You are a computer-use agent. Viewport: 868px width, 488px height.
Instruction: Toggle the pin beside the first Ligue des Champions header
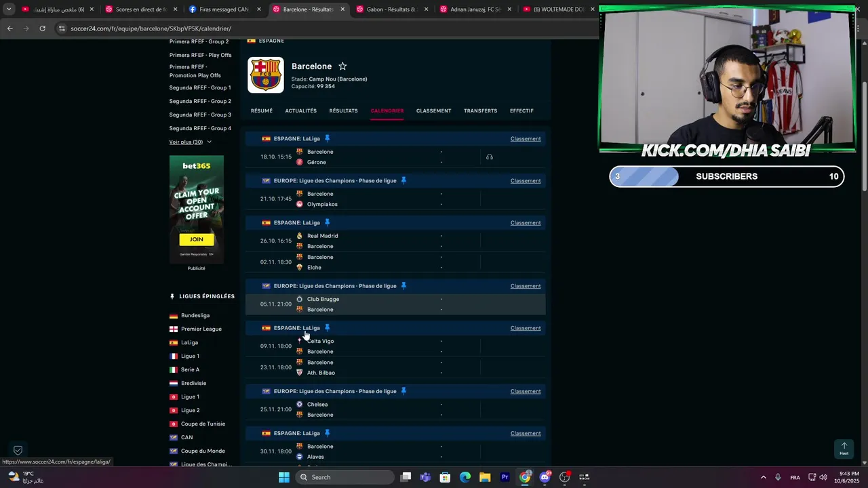coord(403,180)
